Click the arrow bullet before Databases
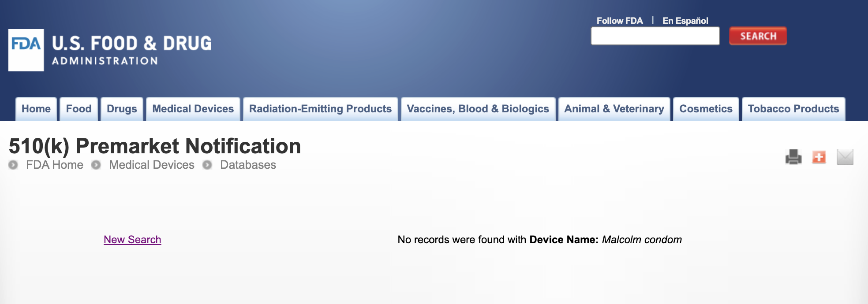This screenshot has height=304, width=868. pos(207,165)
